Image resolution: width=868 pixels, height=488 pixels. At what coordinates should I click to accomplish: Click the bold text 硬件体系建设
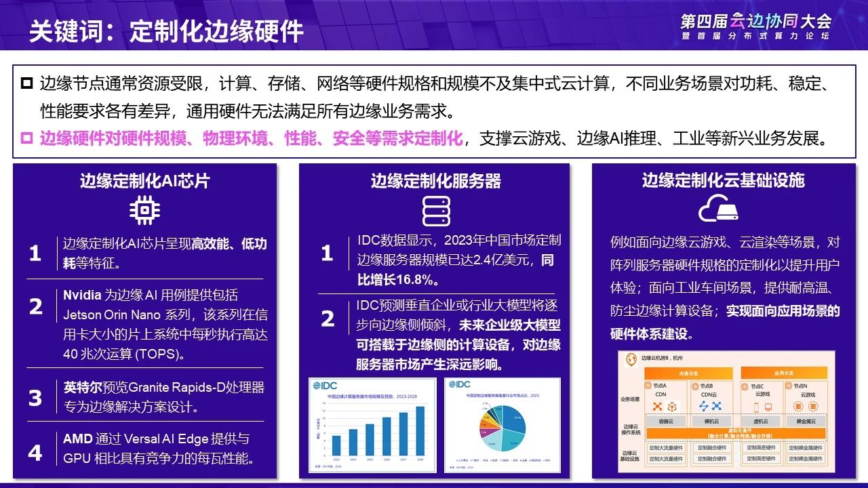point(650,334)
